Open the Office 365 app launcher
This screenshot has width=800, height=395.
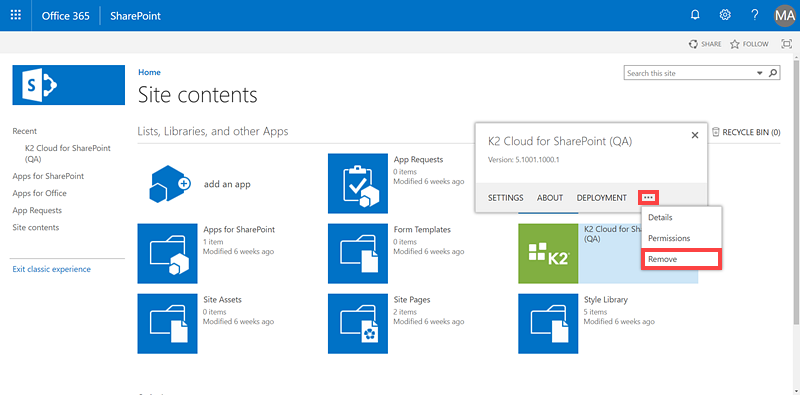pos(16,15)
